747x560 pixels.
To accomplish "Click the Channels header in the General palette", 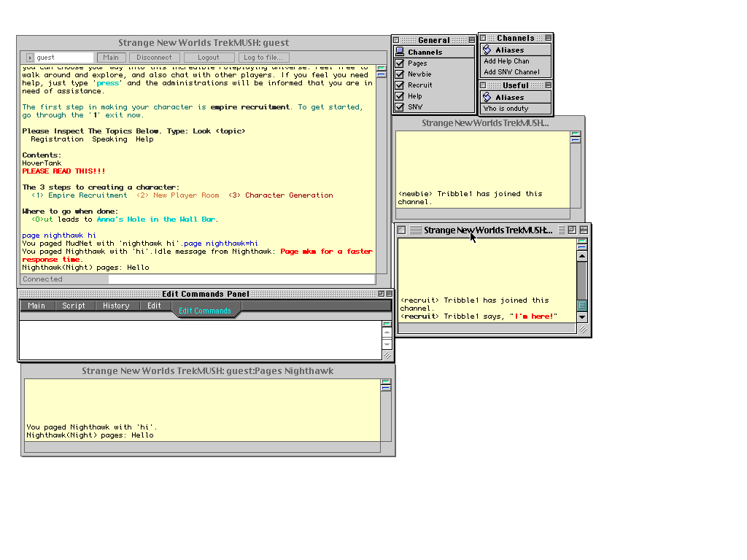I will (x=434, y=52).
